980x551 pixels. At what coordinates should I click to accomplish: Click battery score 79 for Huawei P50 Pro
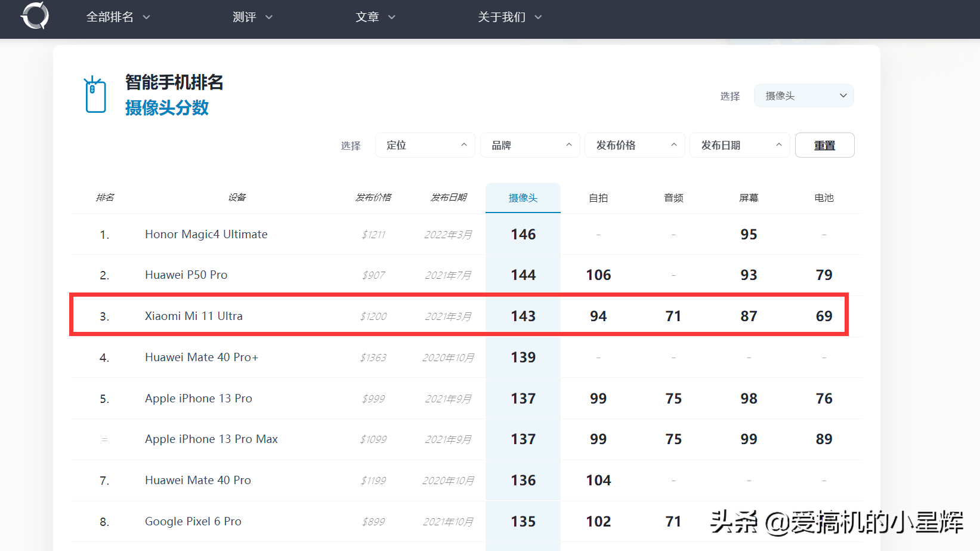point(824,275)
